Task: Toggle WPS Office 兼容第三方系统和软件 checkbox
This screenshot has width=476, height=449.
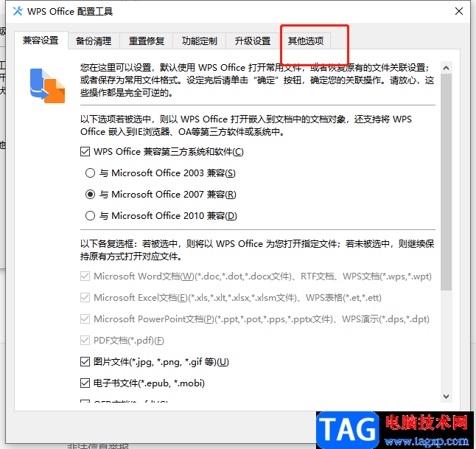Action: (x=85, y=151)
